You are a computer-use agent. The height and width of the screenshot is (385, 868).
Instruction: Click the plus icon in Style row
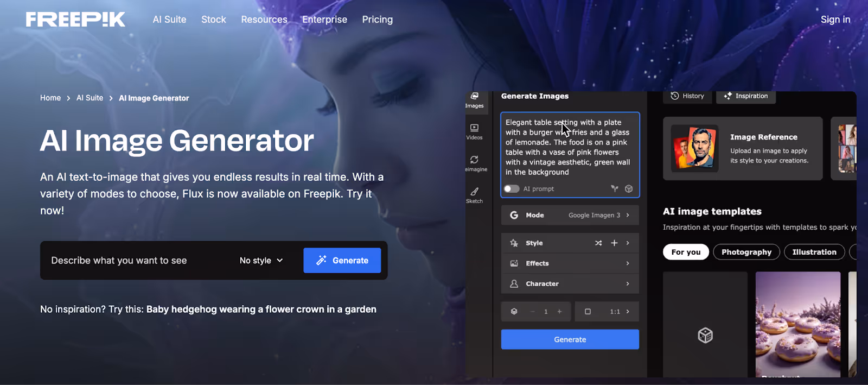pos(614,243)
